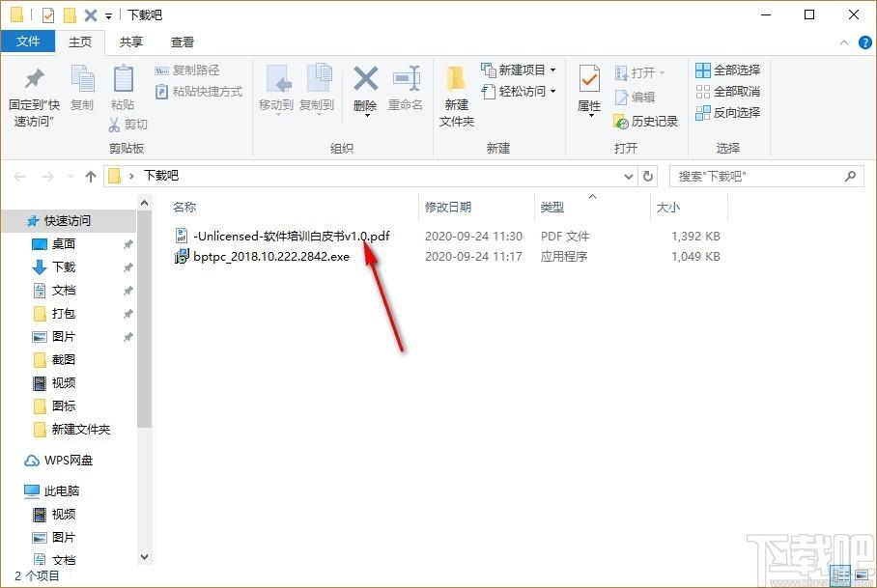Sort by Name (名称) column header

click(x=184, y=208)
